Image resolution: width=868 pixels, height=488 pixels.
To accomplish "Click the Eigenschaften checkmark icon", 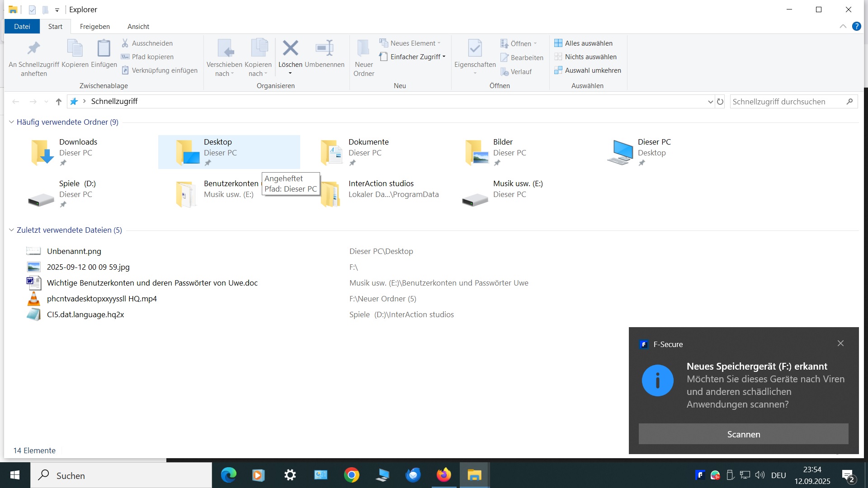I will [x=475, y=48].
